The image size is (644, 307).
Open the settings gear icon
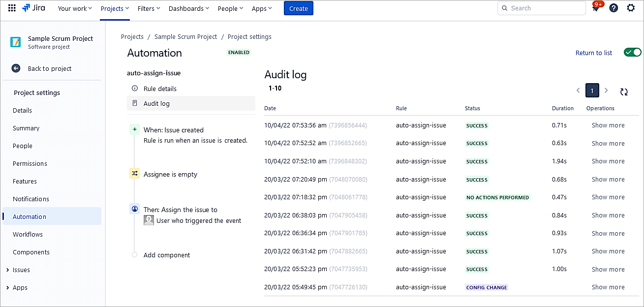[631, 8]
